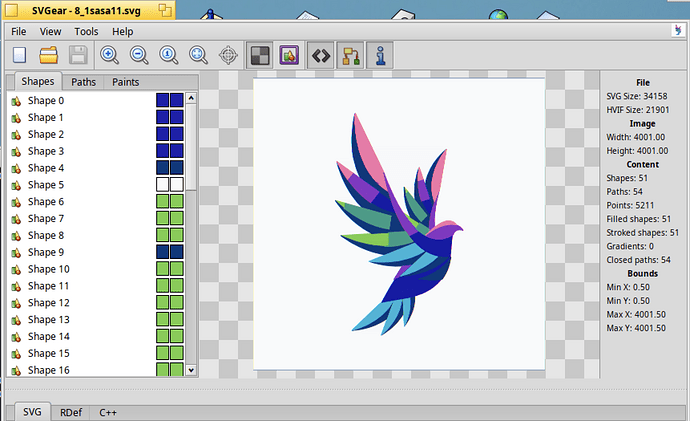The image size is (690, 421).
Task: Click the Zoom to Fit icon
Action: (199, 55)
